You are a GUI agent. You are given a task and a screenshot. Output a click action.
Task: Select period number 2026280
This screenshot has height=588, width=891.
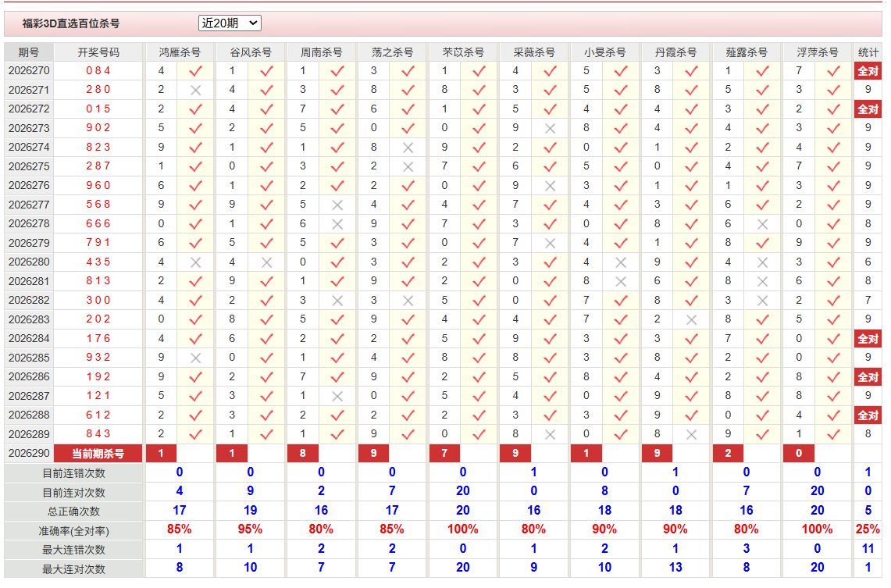pyautogui.click(x=29, y=262)
